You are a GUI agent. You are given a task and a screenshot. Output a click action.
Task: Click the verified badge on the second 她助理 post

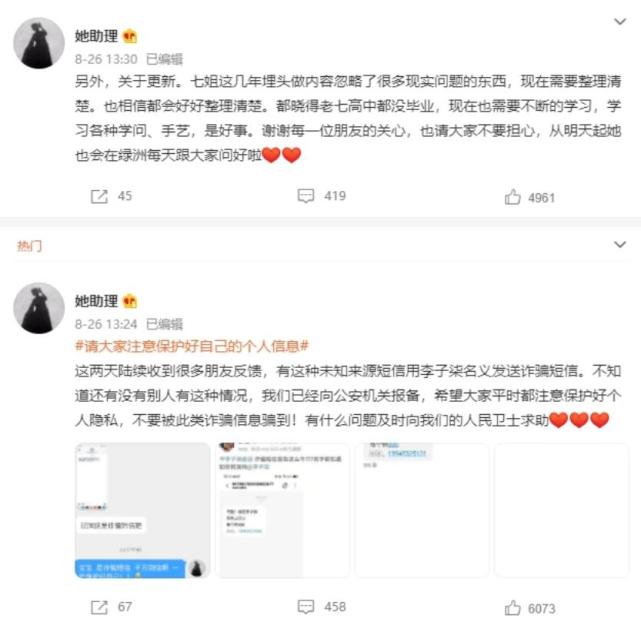[x=130, y=302]
